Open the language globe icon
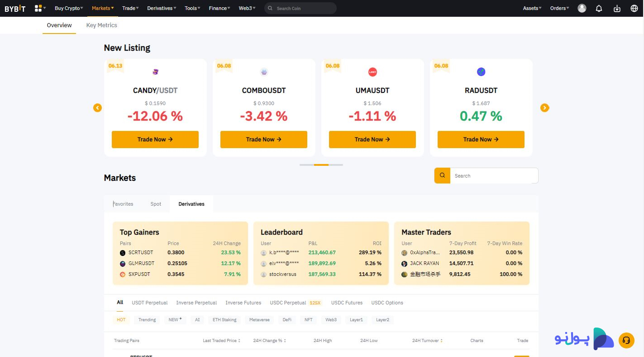The image size is (644, 357). [x=634, y=8]
